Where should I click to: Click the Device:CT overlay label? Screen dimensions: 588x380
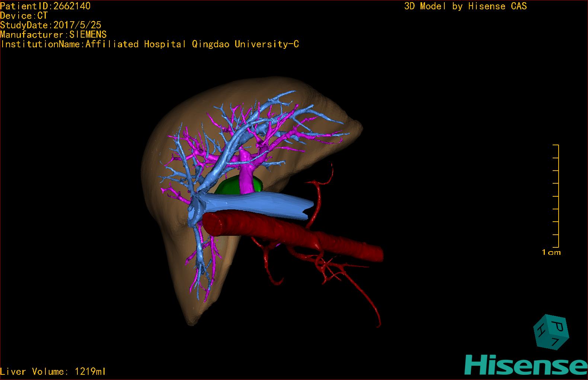(x=24, y=16)
